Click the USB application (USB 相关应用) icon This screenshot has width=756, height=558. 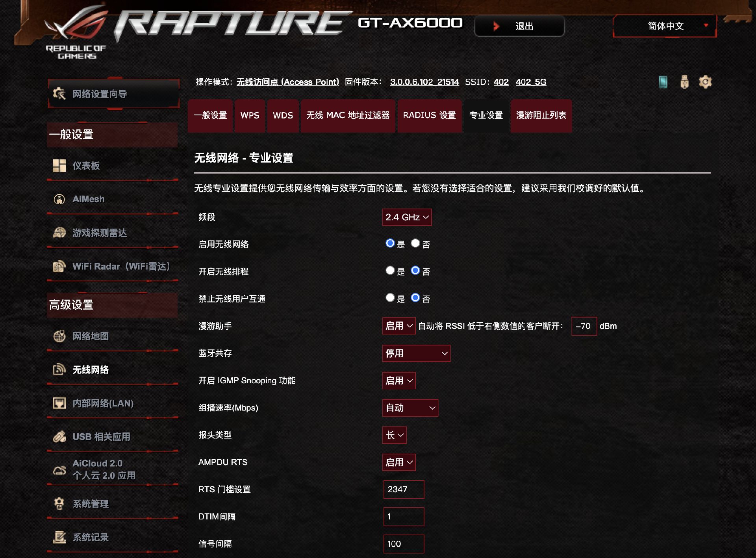pos(59,436)
